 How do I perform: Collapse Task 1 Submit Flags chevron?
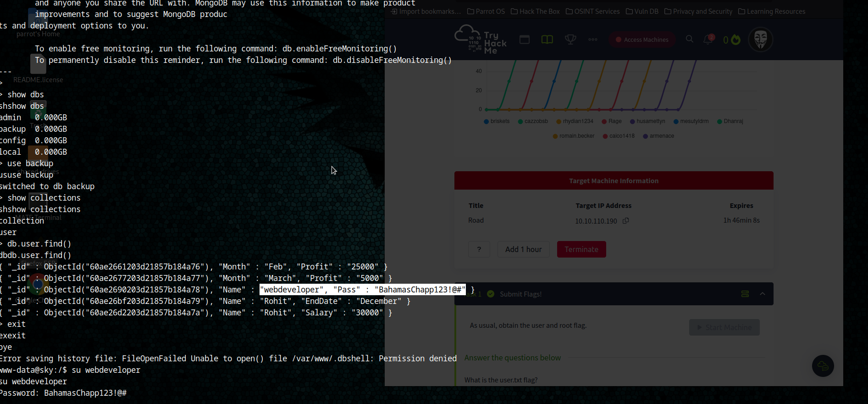coord(763,294)
